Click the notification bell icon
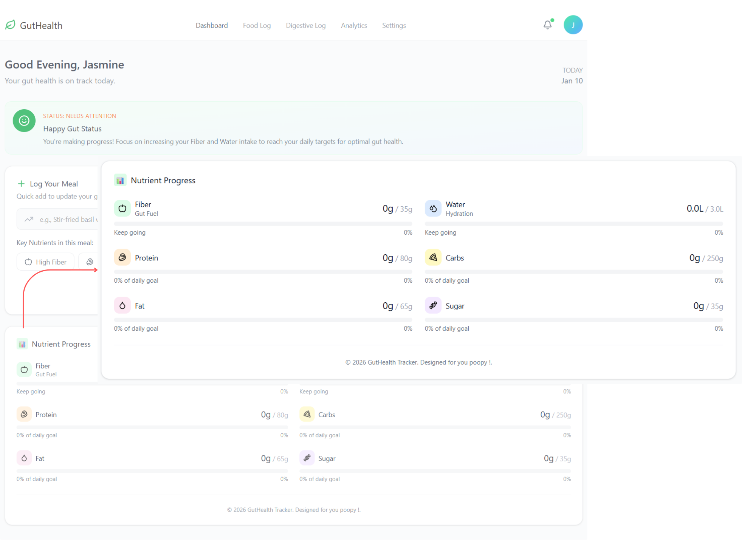Viewport: 756px width, 540px height. (547, 25)
